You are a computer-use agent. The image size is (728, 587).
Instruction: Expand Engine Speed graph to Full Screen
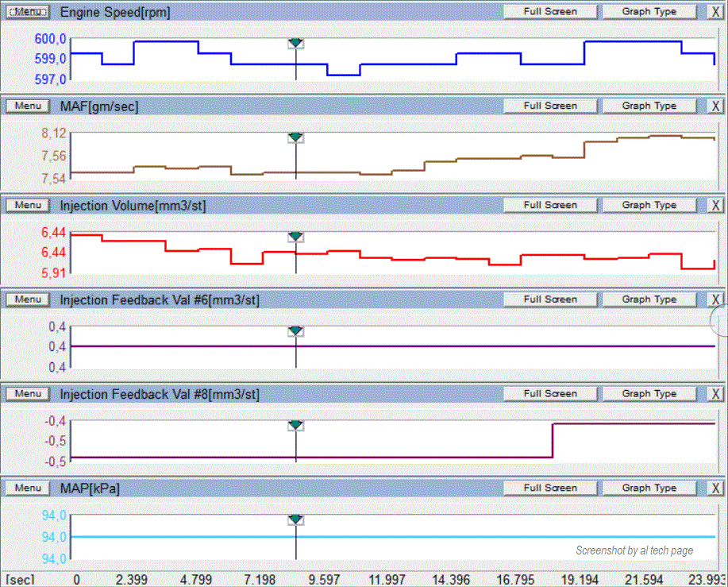[x=550, y=12]
